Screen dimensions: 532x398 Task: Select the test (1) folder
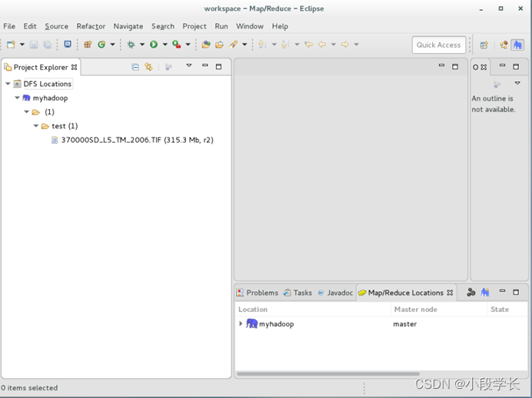[65, 126]
